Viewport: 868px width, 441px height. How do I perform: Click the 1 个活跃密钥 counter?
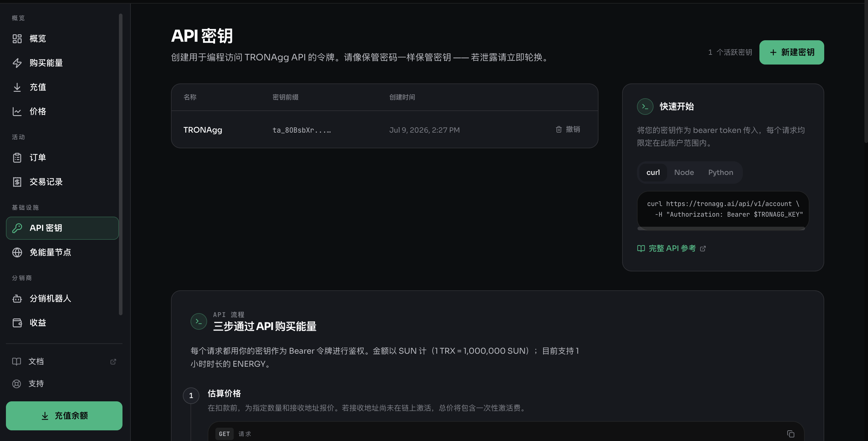pos(730,52)
